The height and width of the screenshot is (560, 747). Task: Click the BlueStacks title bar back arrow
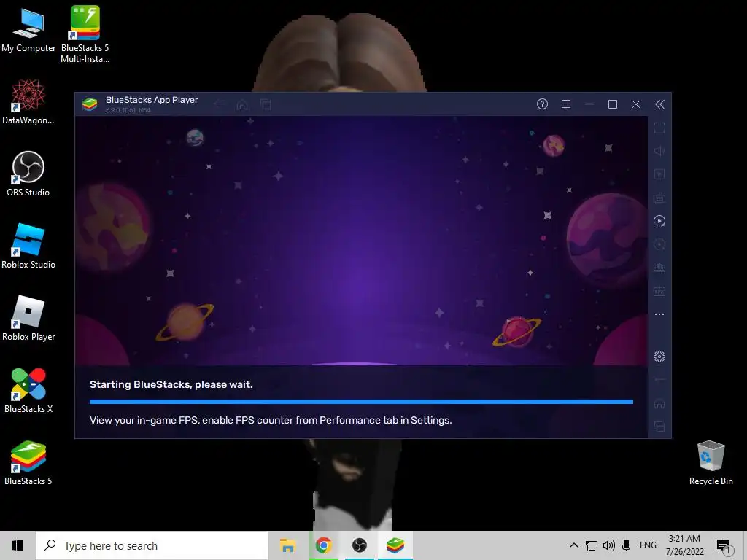(x=219, y=104)
